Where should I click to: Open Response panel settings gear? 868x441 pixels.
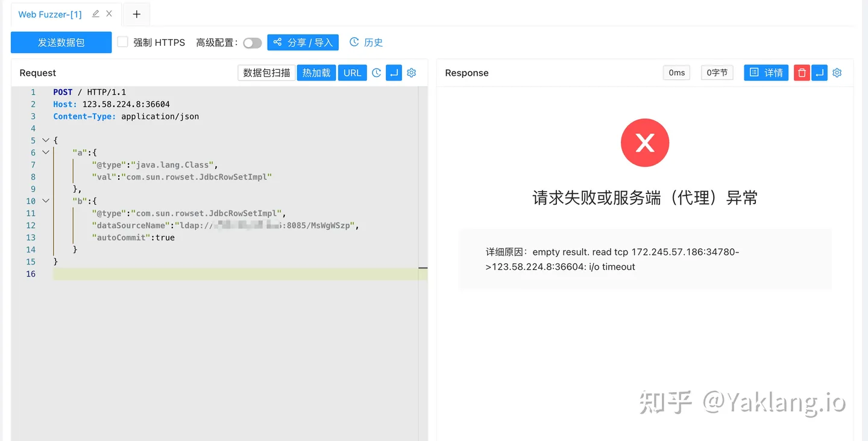tap(837, 73)
